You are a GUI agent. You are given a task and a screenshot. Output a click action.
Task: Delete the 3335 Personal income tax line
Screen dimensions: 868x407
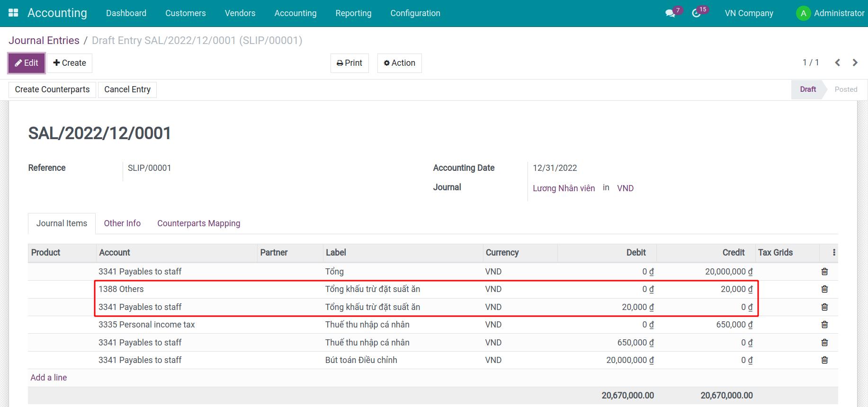click(x=824, y=325)
